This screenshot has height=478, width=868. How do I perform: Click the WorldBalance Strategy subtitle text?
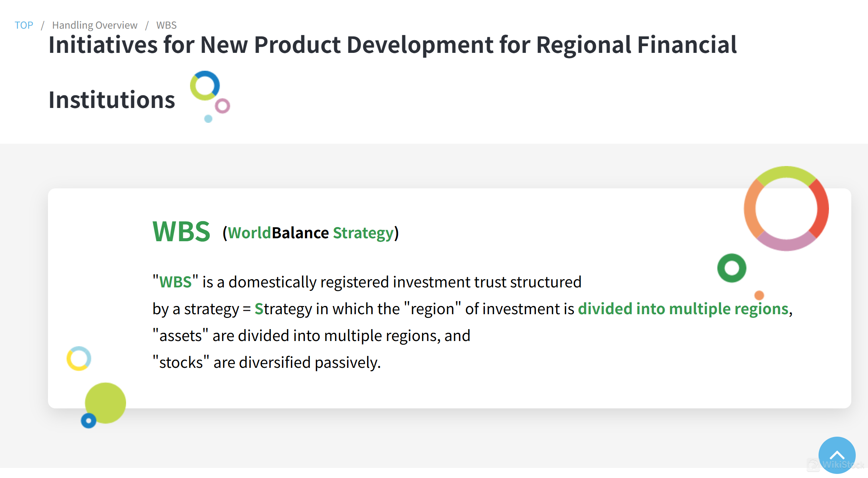pyautogui.click(x=310, y=233)
